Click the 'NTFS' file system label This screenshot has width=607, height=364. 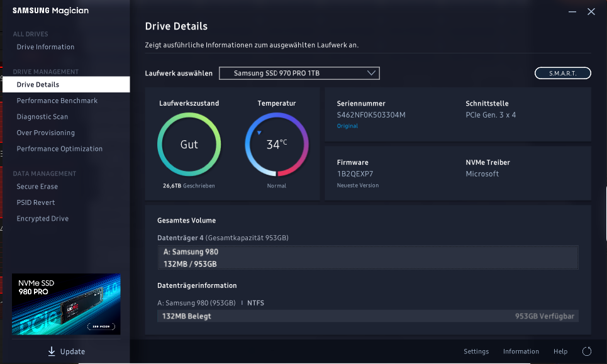pyautogui.click(x=255, y=303)
